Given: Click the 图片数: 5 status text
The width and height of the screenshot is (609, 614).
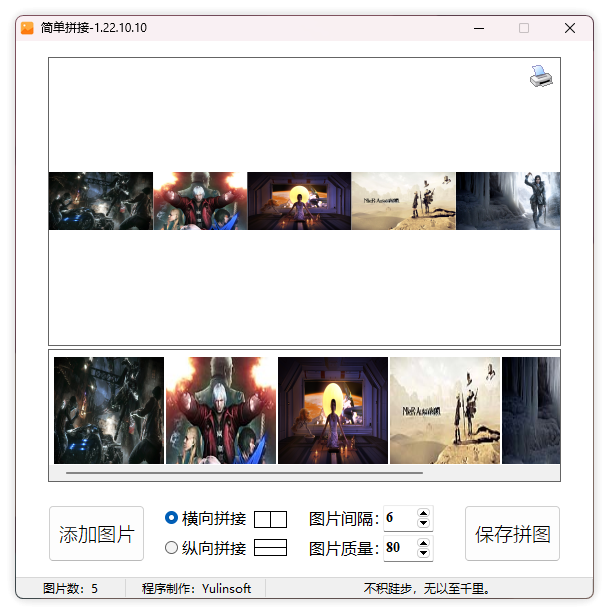Looking at the screenshot, I should [70, 589].
